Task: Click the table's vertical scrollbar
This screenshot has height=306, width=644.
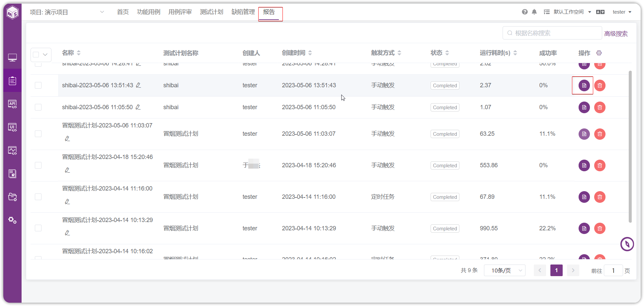Action: (x=630, y=146)
